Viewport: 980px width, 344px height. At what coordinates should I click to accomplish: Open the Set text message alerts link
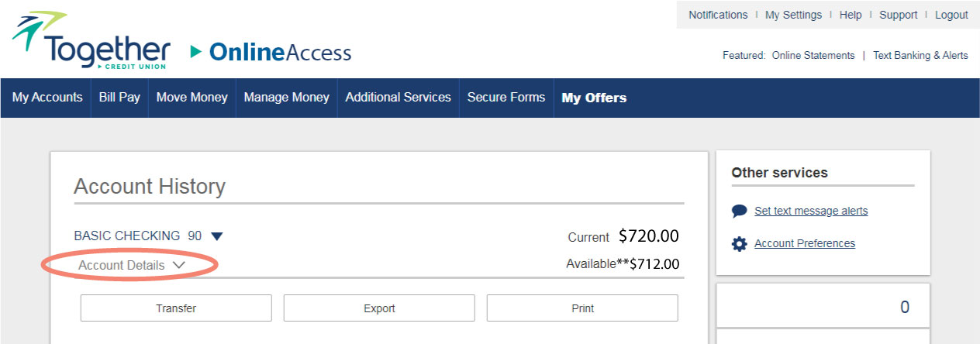tap(811, 211)
